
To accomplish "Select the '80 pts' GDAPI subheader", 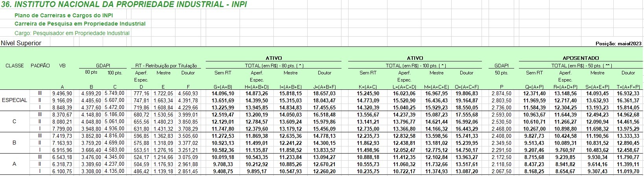I will pos(91,72).
